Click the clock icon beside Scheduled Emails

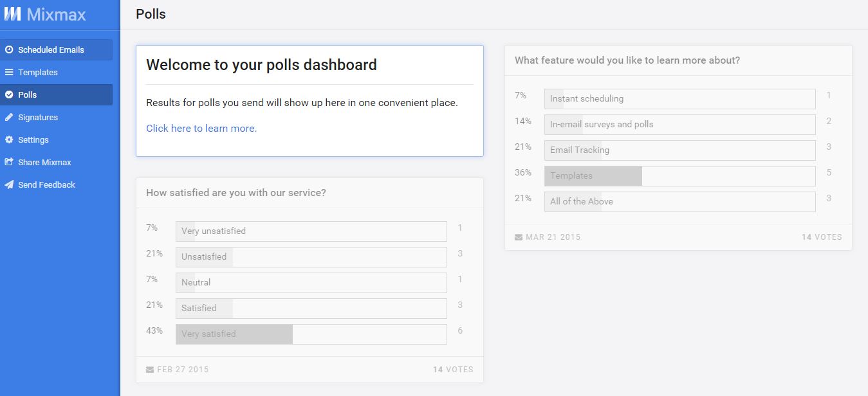click(9, 50)
